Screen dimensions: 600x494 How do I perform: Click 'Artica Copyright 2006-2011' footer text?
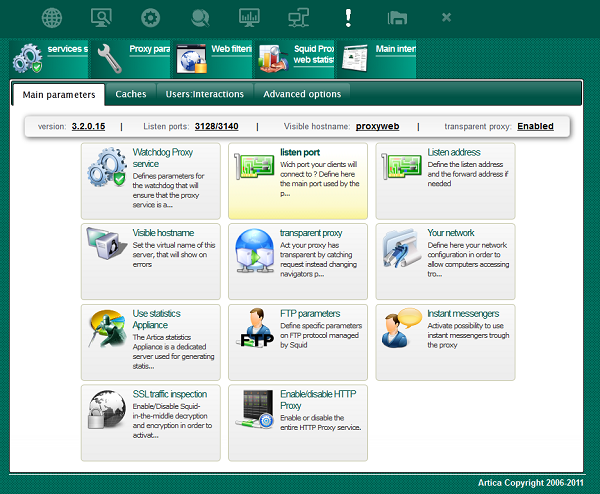531,483
